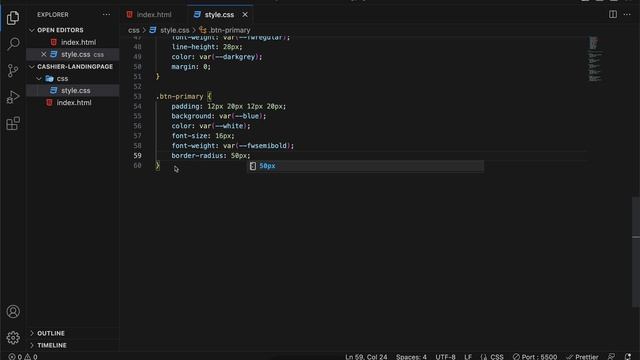
Task: Select the style.css editor tab
Action: pos(220,15)
